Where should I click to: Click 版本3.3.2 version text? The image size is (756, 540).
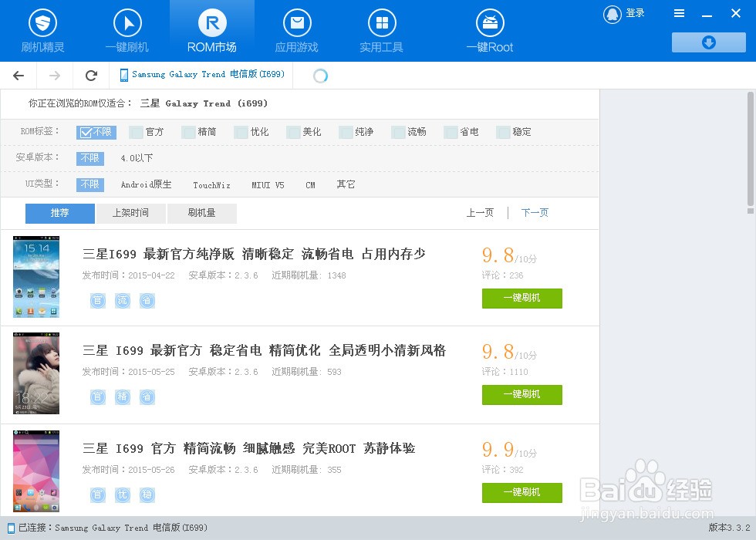coord(729,528)
